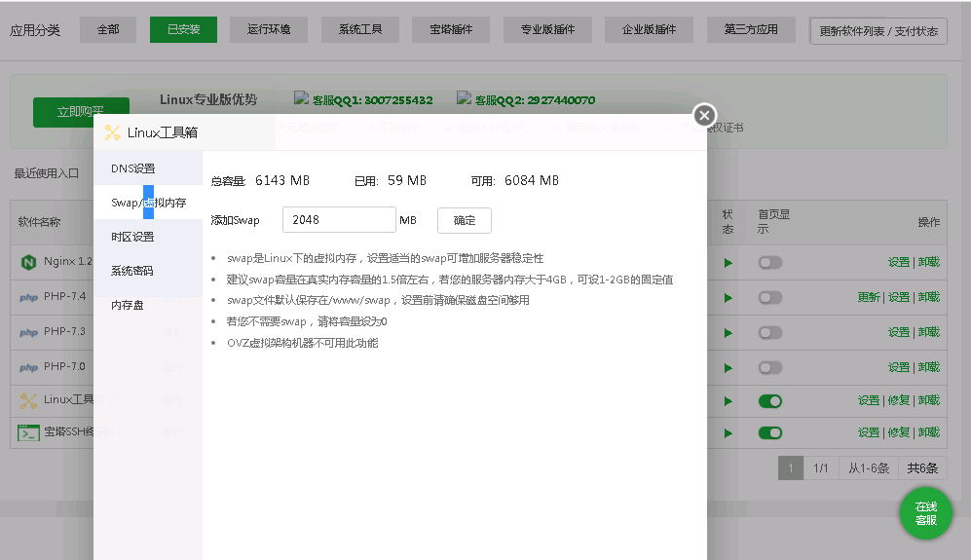This screenshot has width=971, height=560.
Task: Select the 已安装 category filter
Action: (x=183, y=30)
